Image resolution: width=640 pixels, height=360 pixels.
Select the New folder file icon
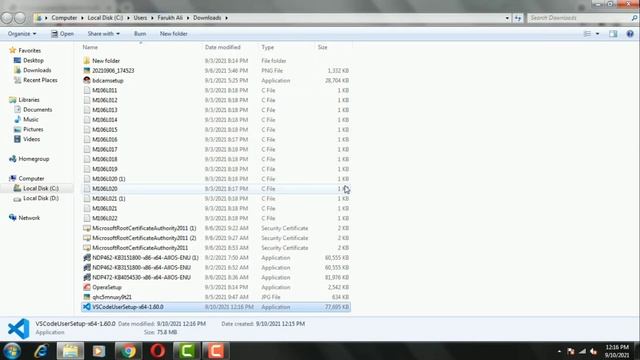[87, 60]
